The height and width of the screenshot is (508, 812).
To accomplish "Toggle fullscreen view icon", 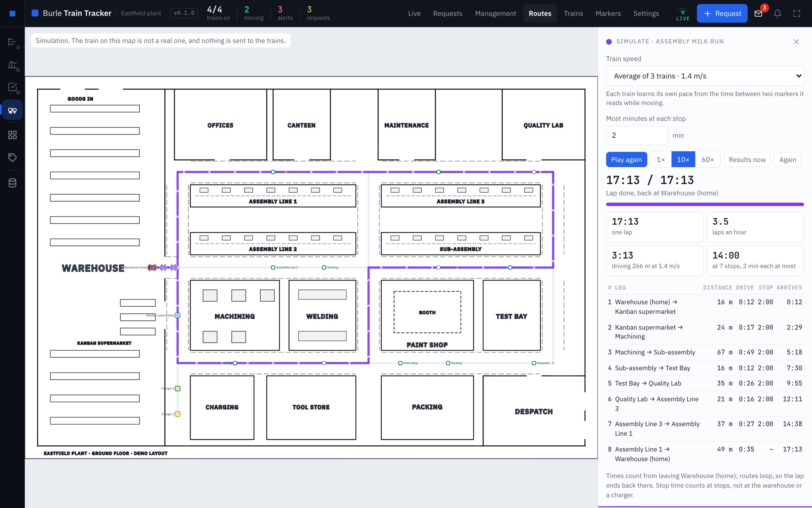I will [x=797, y=13].
